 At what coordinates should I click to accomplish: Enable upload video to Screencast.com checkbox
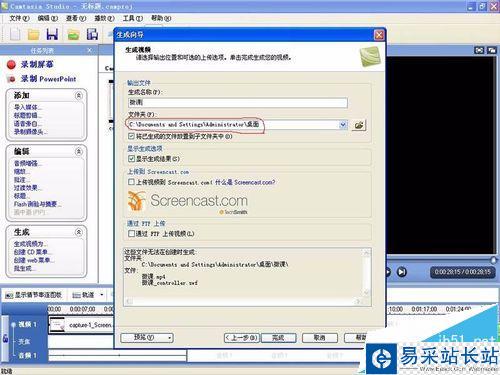(x=131, y=182)
